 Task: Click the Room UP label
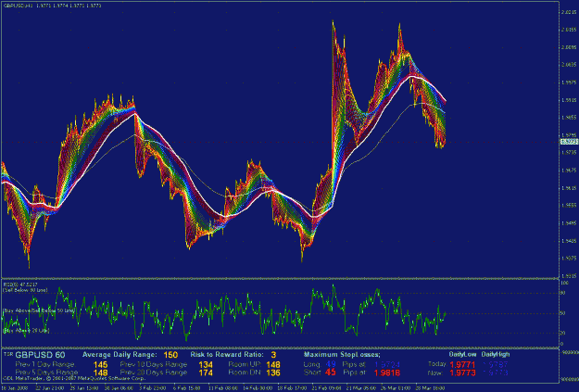245,364
